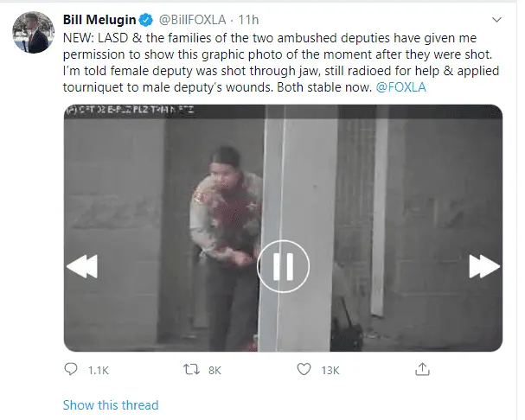Open the @BillFOXLA handle
Screen dimensions: 525x420
(184, 18)
